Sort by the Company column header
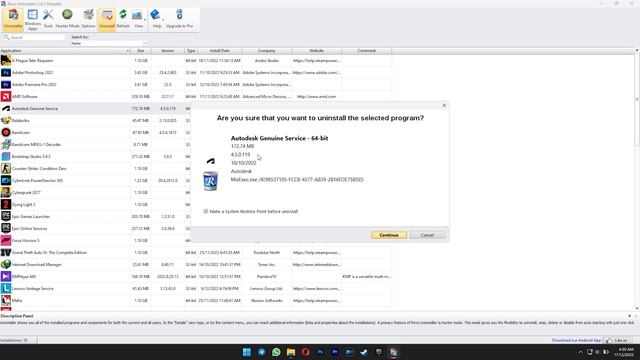 [x=267, y=51]
